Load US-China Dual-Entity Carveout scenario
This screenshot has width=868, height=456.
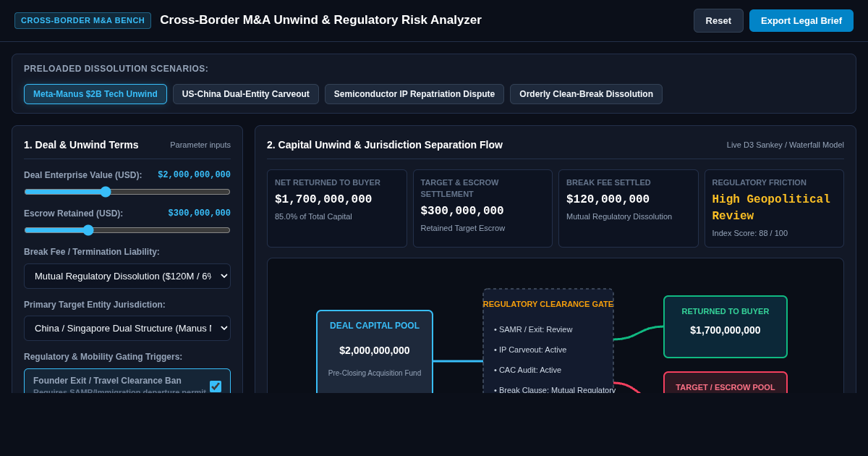tap(246, 94)
